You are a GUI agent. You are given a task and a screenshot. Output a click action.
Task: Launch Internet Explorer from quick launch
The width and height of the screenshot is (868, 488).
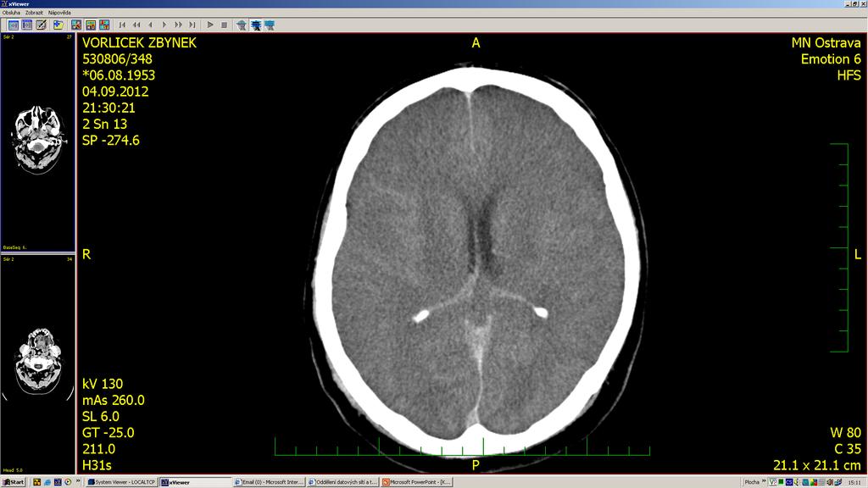click(47, 482)
